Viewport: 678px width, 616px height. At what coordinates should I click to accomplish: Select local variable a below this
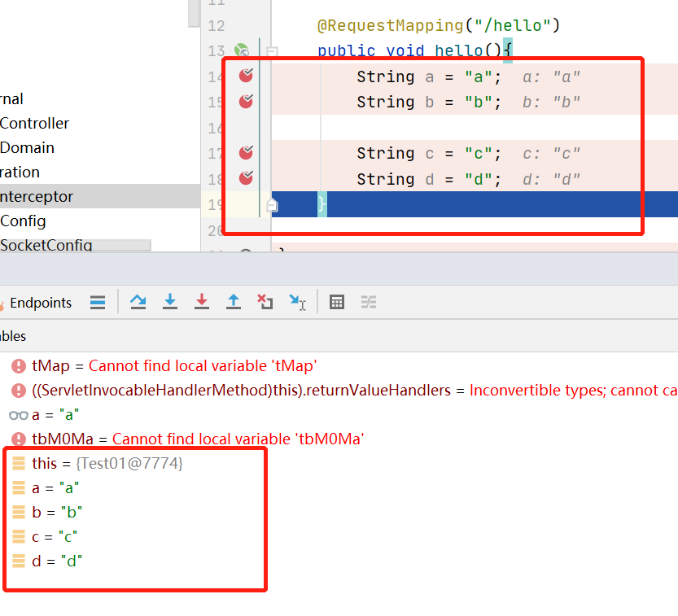click(x=46, y=488)
